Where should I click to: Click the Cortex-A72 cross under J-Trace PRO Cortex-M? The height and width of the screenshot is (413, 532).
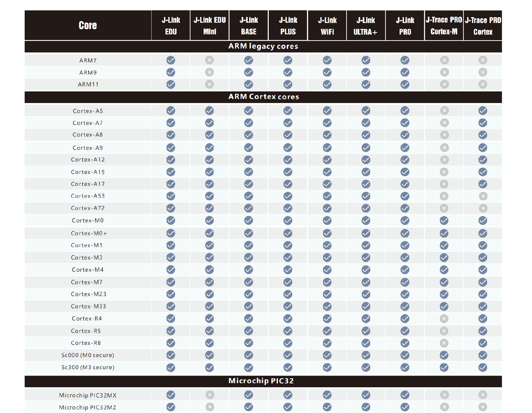click(x=444, y=208)
